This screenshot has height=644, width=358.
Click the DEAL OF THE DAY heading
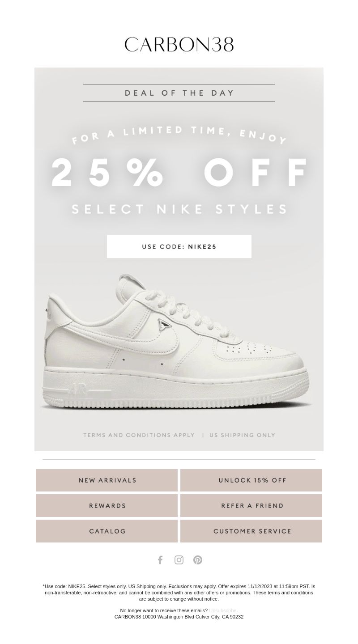pos(179,93)
